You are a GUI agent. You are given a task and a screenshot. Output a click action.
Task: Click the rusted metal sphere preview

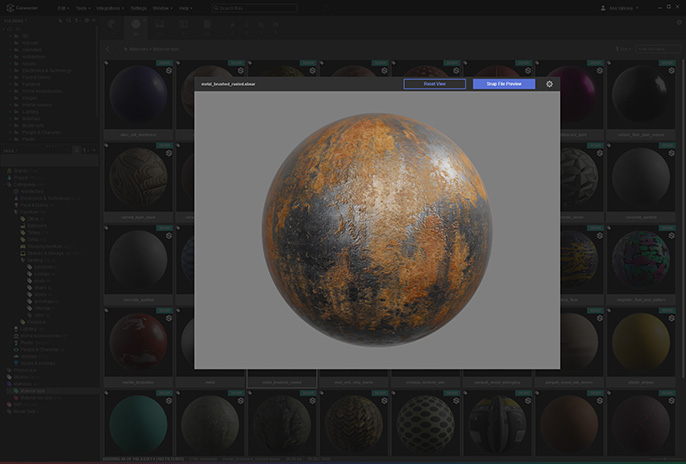pos(377,230)
